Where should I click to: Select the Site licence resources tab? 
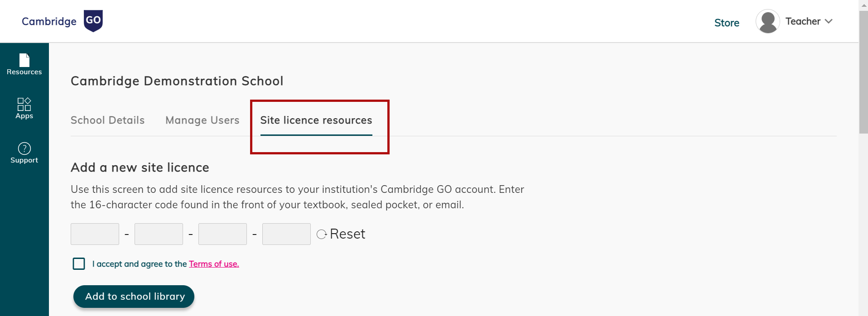click(316, 120)
